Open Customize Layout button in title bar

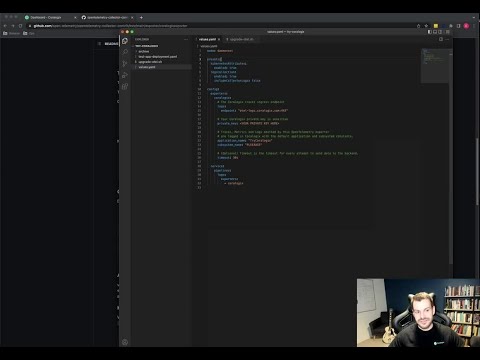[x=448, y=32]
